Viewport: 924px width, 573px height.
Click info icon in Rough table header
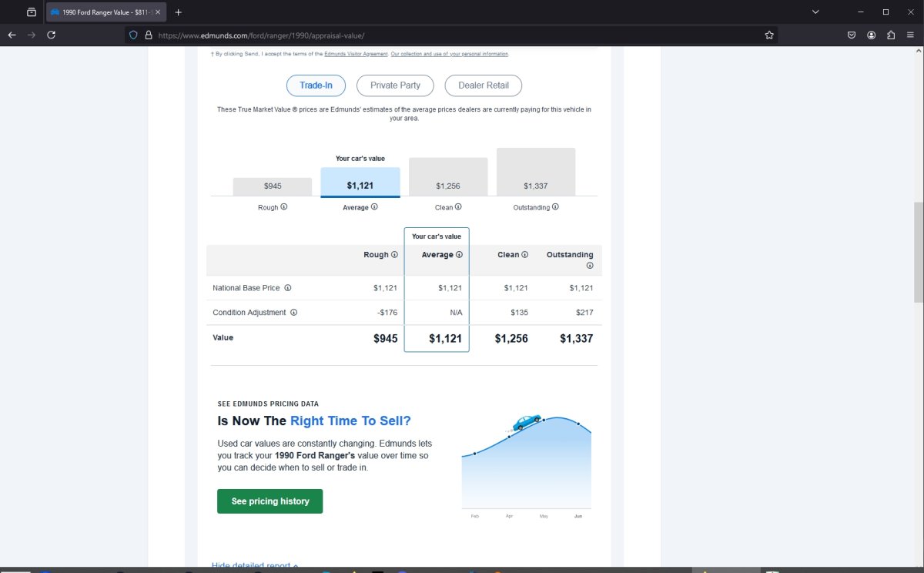394,255
